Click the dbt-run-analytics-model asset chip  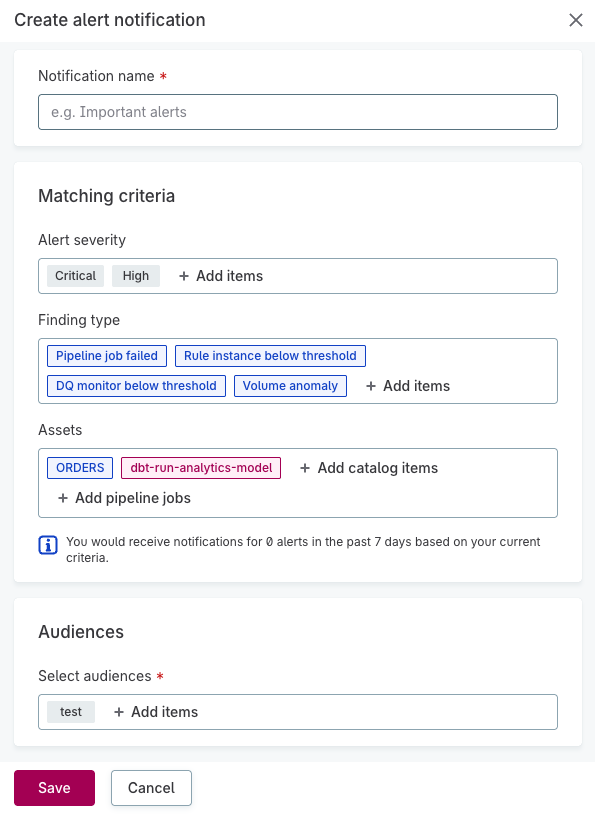pyautogui.click(x=200, y=467)
